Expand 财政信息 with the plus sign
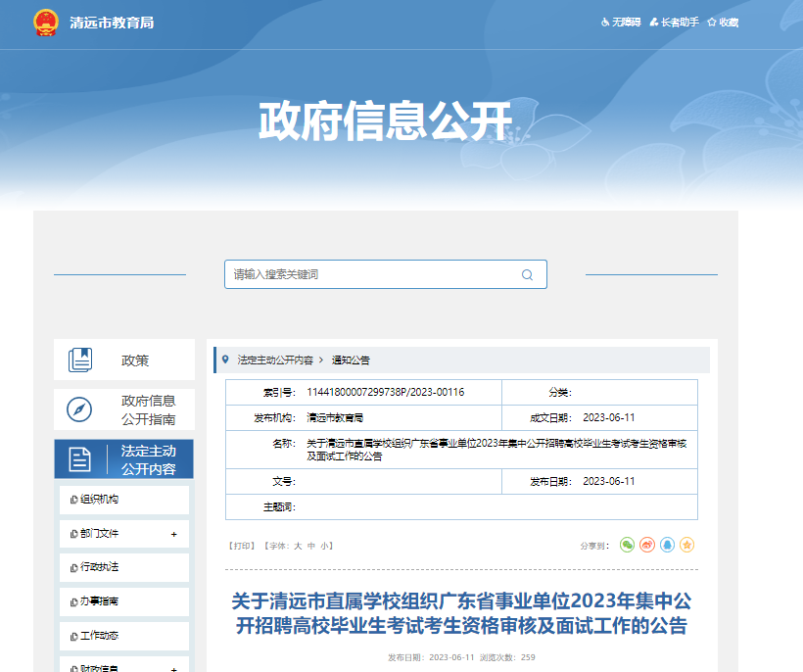Viewport: 803px width, 672px height. click(173, 668)
